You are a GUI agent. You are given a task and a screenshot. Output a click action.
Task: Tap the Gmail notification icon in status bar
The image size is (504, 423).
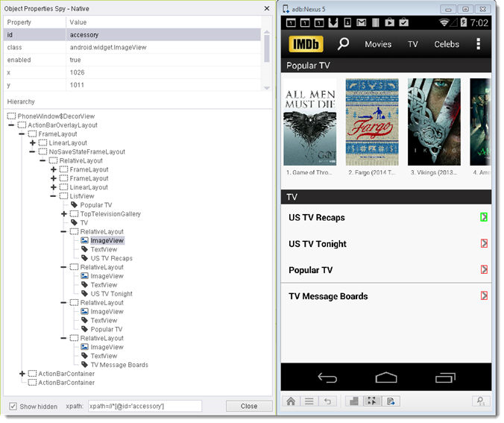click(363, 23)
